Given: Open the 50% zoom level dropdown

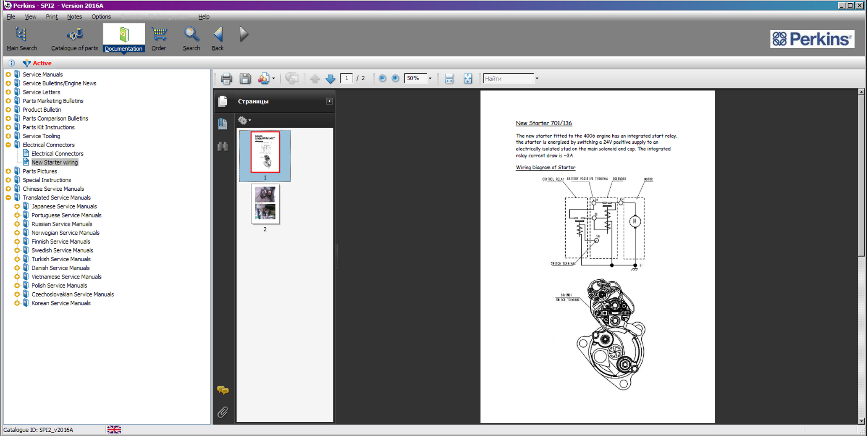Looking at the screenshot, I should 430,79.
